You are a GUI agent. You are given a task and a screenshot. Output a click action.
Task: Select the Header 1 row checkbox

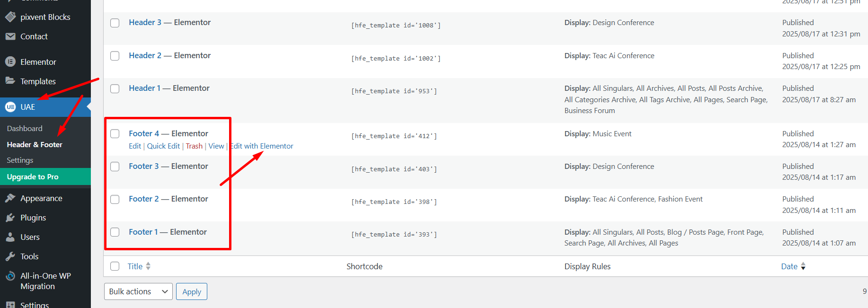click(115, 88)
